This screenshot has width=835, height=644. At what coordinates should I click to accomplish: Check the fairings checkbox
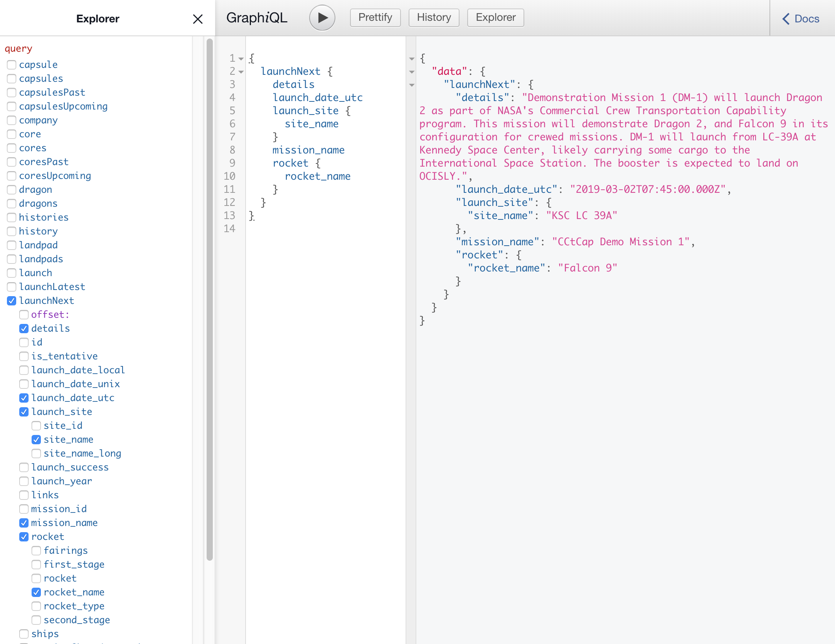click(36, 551)
